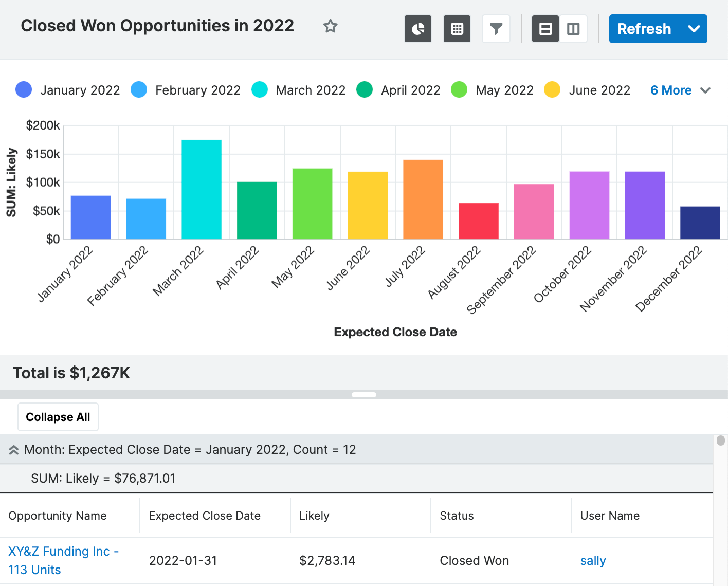728x586 pixels.
Task: Click the Refresh button
Action: click(x=644, y=29)
